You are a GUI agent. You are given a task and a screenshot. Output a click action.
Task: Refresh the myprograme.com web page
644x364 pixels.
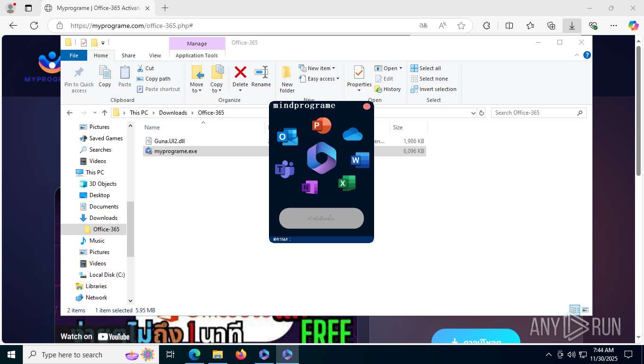pyautogui.click(x=34, y=26)
